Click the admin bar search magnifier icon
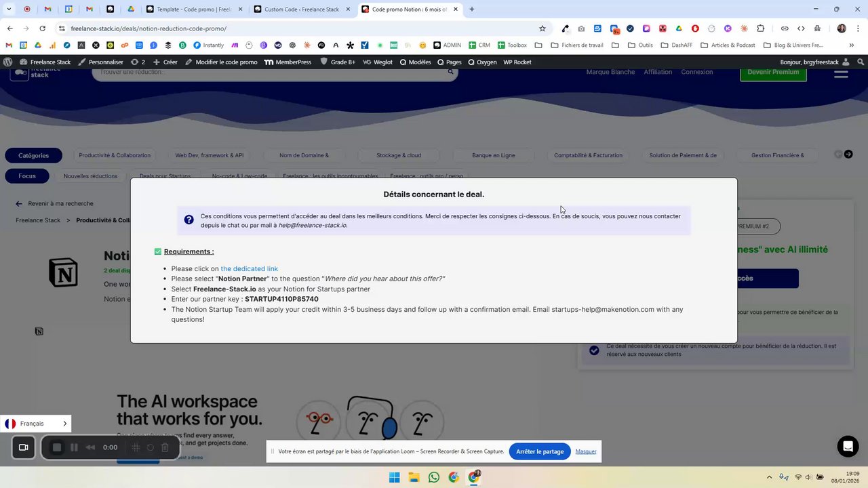Screen dimensions: 868x488 861,62
